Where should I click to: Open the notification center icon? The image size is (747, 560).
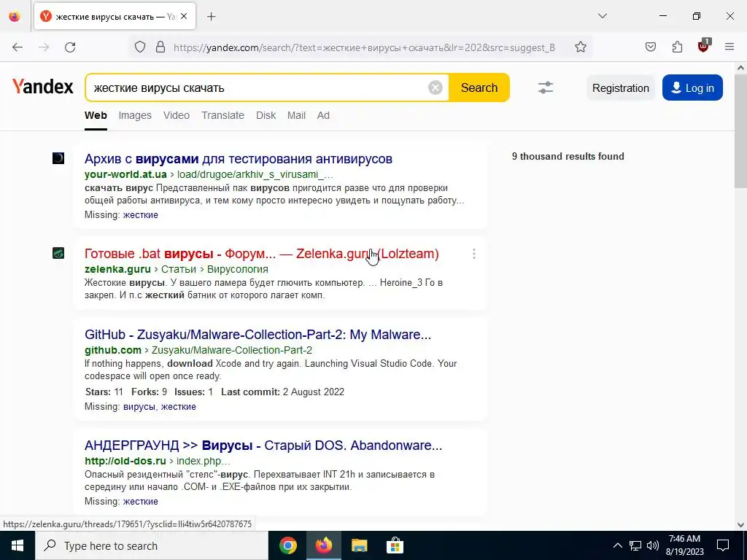(x=723, y=545)
